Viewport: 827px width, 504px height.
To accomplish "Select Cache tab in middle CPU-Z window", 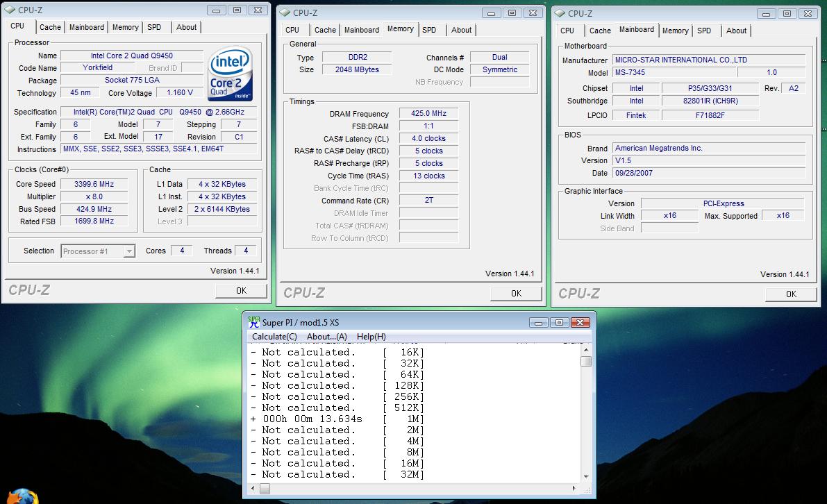I will click(x=325, y=30).
